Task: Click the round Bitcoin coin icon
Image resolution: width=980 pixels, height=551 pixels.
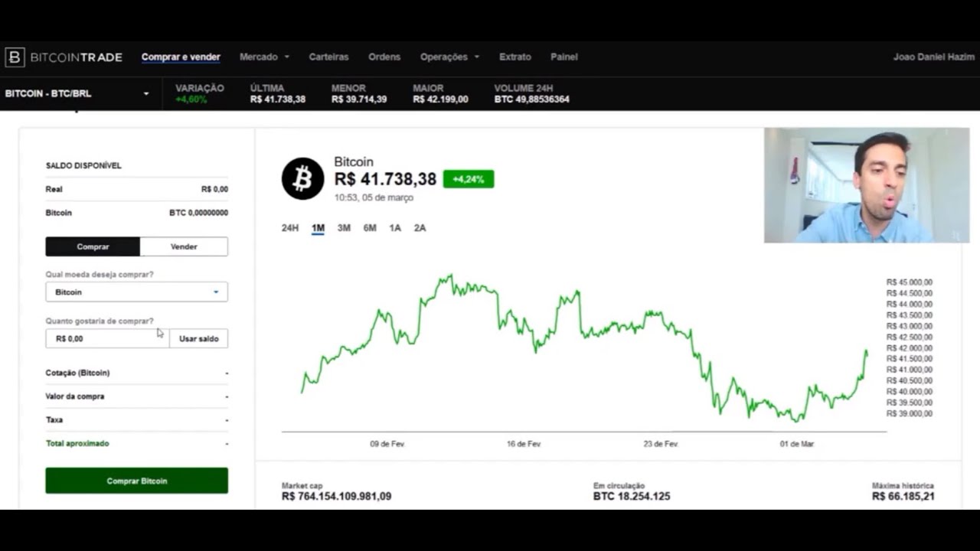Action: (x=302, y=179)
